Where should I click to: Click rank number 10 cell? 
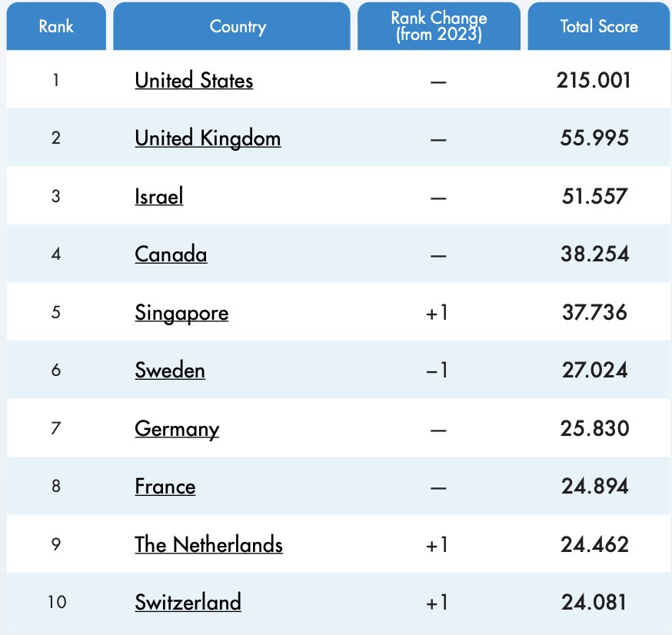[56, 602]
